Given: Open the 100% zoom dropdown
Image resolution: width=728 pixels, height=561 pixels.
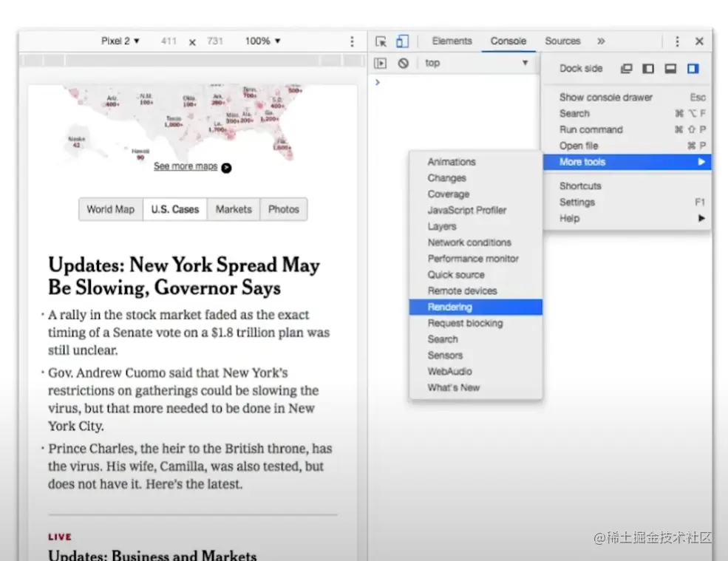Looking at the screenshot, I should pyautogui.click(x=263, y=41).
